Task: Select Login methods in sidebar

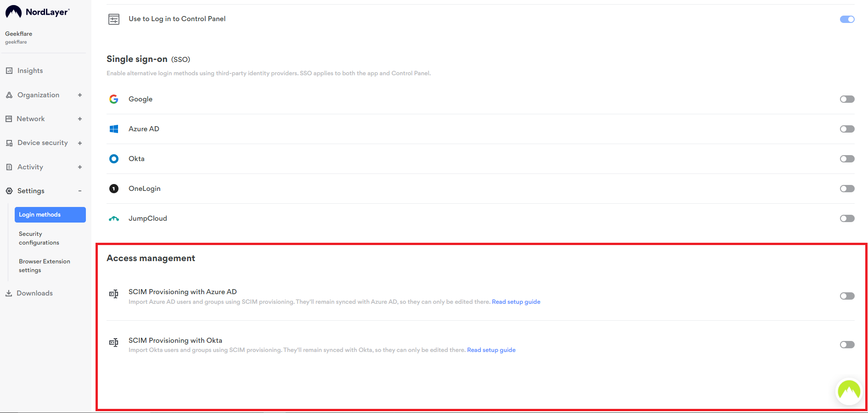Action: (x=50, y=215)
